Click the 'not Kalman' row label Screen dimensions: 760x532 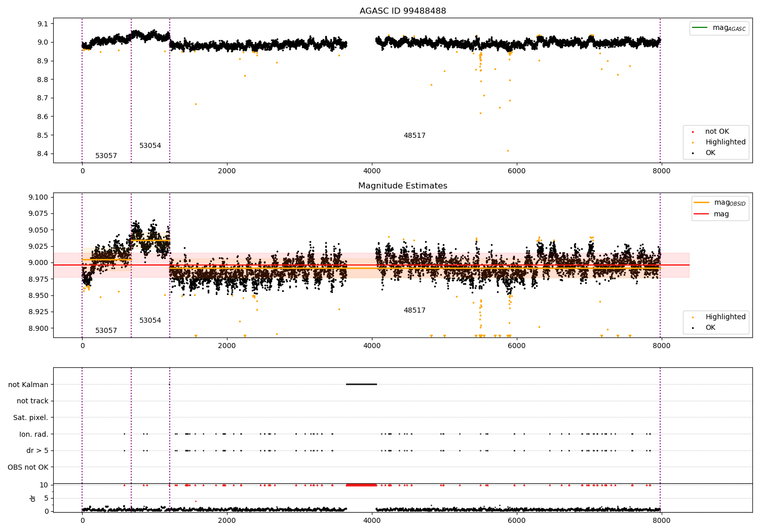click(x=28, y=385)
